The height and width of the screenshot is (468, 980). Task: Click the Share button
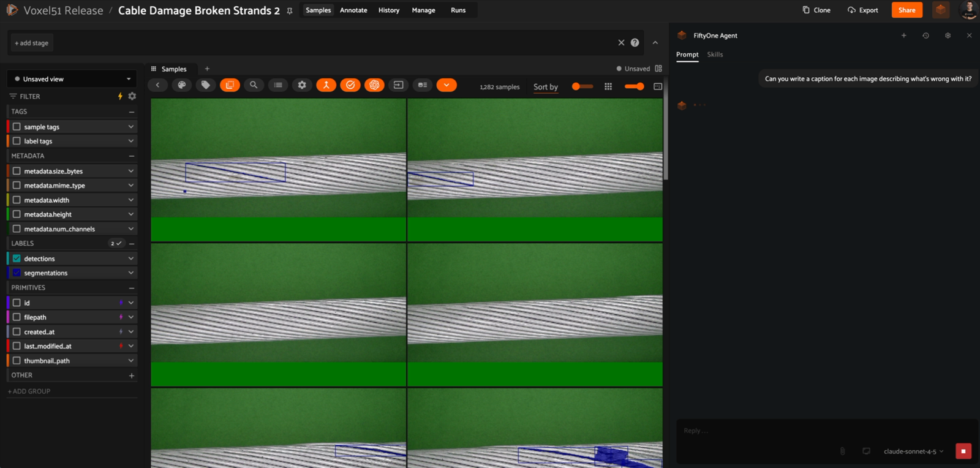tap(907, 10)
